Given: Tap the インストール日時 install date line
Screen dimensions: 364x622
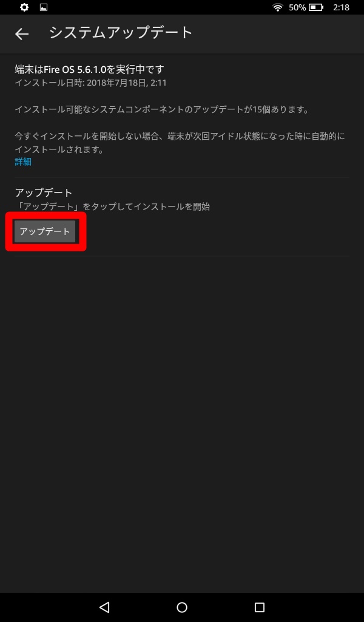Looking at the screenshot, I should [91, 83].
